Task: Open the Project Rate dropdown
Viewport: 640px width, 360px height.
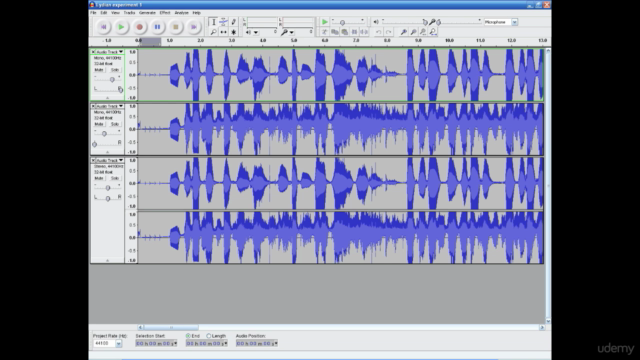Action: tap(118, 344)
